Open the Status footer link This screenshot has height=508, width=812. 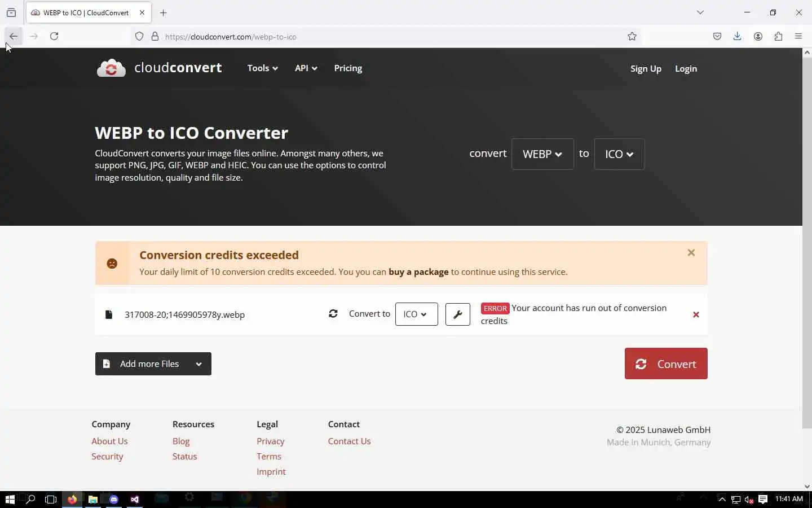click(184, 456)
